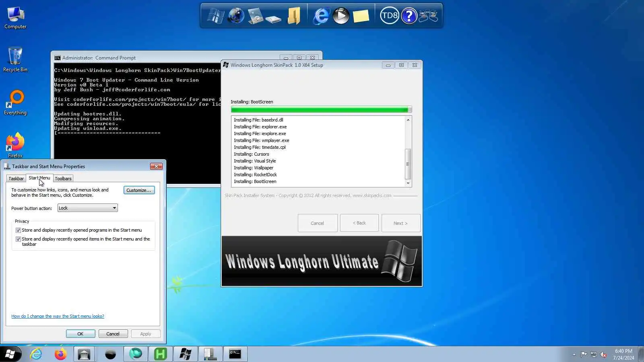Open the computer panel icon in the dock
Image resolution: width=644 pixels, height=362 pixels.
(255, 16)
